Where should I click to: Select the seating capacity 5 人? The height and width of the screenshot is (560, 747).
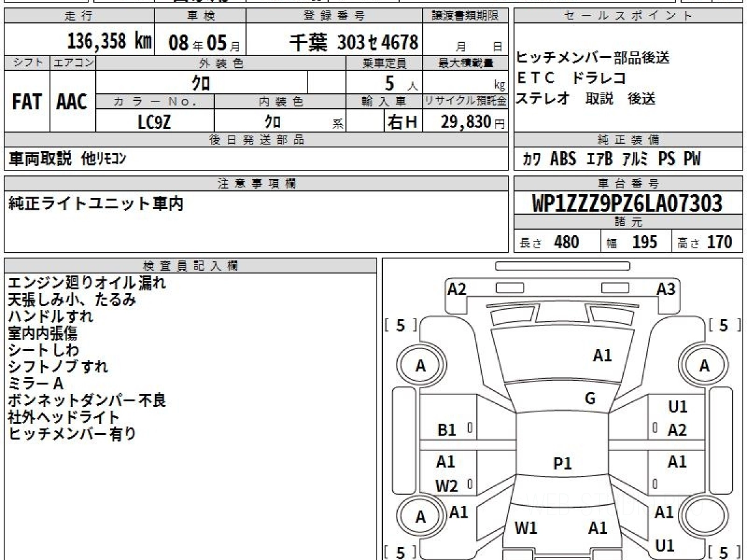(402, 82)
